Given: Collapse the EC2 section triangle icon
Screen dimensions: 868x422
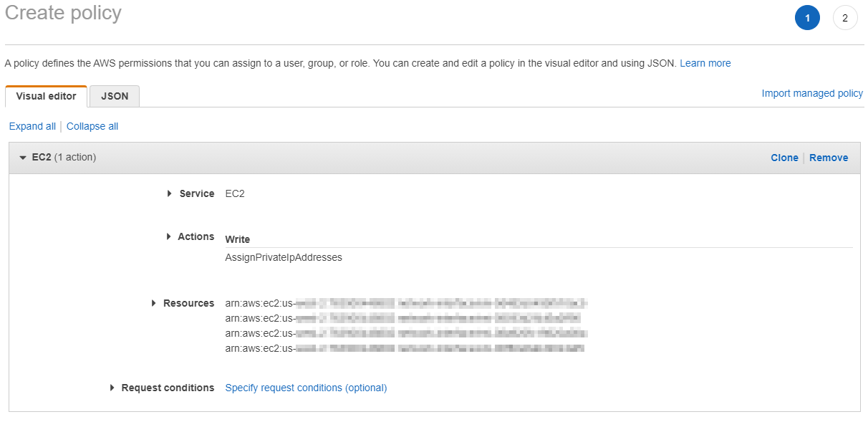Looking at the screenshot, I should click(23, 158).
